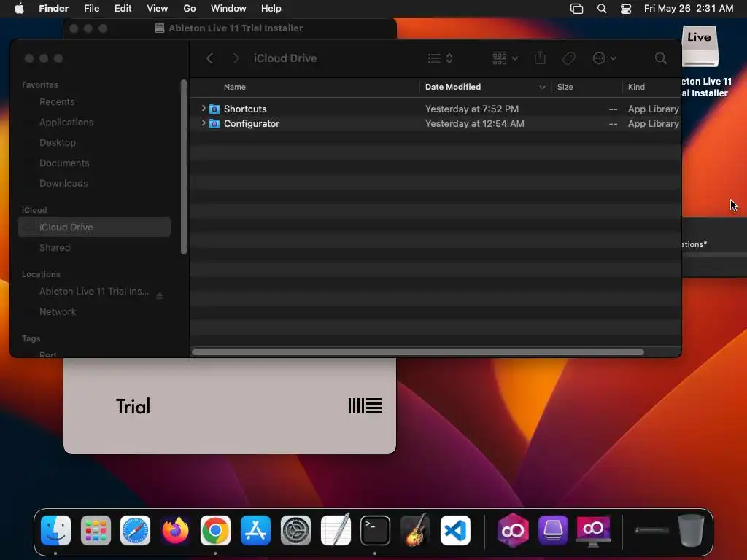Screen dimensions: 747x560
Task: Click the Finder window search icon
Action: (x=660, y=58)
